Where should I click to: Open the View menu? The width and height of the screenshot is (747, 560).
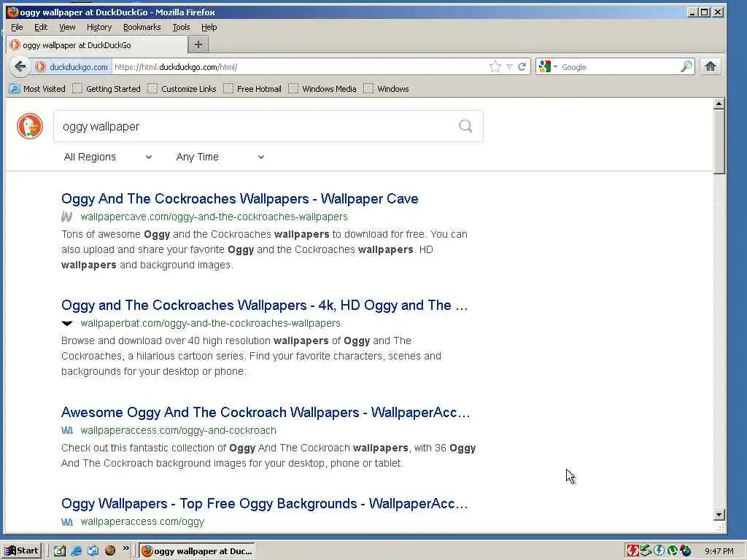[67, 27]
